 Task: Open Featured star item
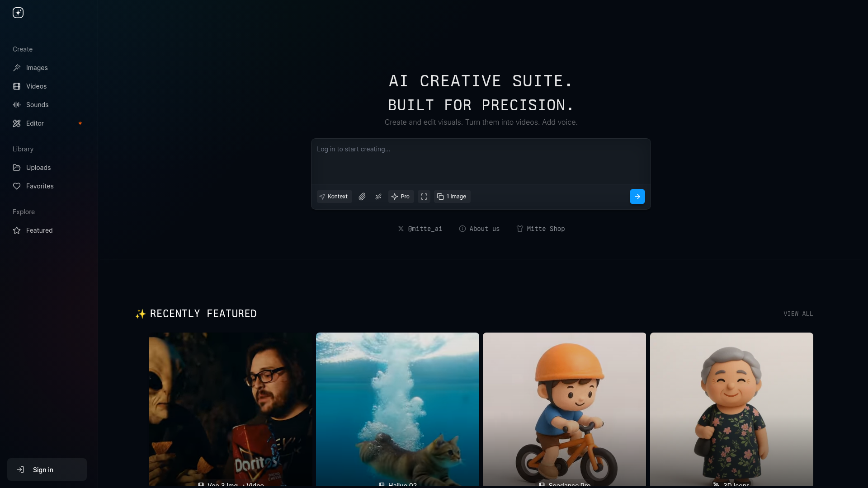click(39, 230)
